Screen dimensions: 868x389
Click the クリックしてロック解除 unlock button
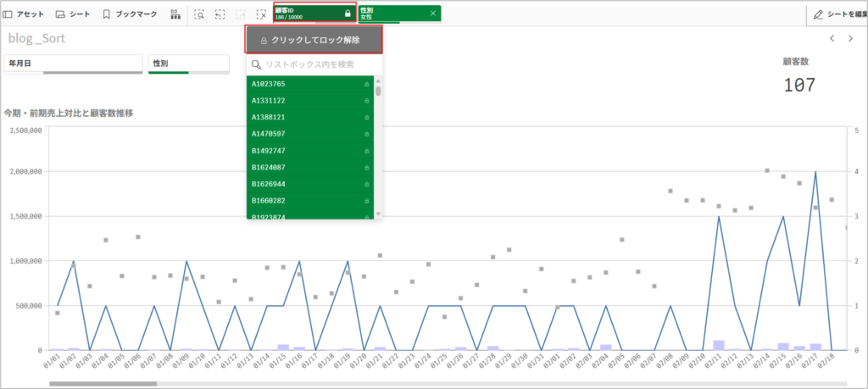click(x=314, y=40)
